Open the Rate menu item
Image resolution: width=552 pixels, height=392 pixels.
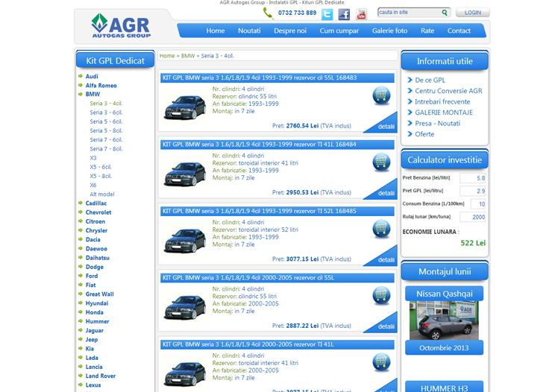click(x=427, y=31)
